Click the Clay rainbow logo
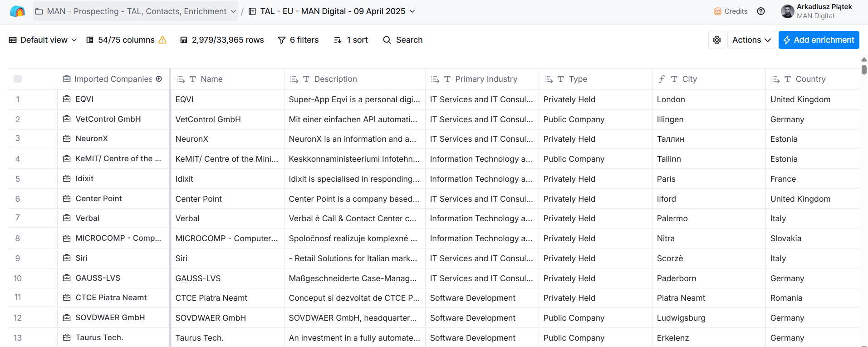The height and width of the screenshot is (347, 868). [17, 11]
